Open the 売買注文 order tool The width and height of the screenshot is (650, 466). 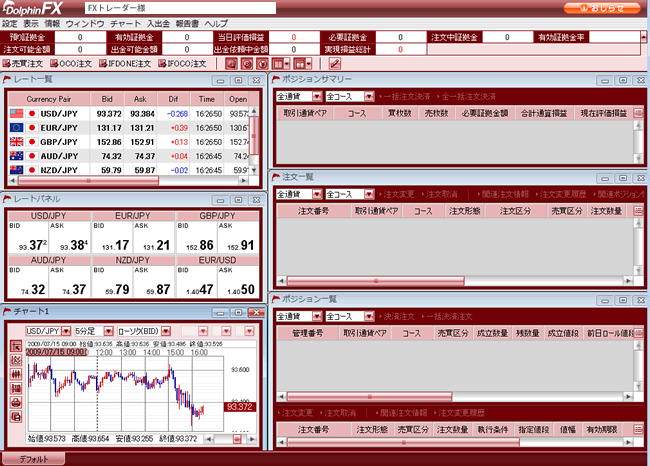[x=23, y=63]
